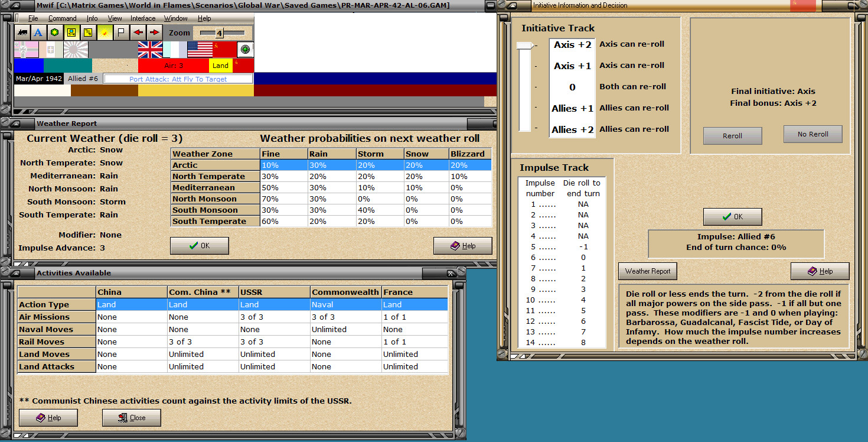Click the Axis +2 initiative track entry

coord(572,45)
